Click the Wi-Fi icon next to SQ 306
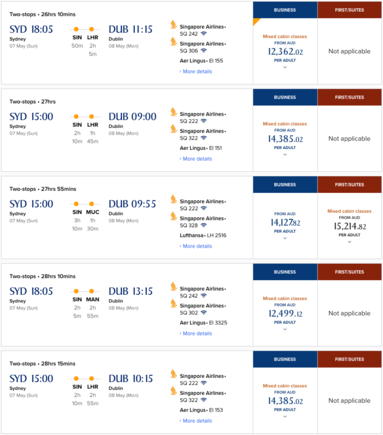The image size is (383, 435). coord(204,51)
